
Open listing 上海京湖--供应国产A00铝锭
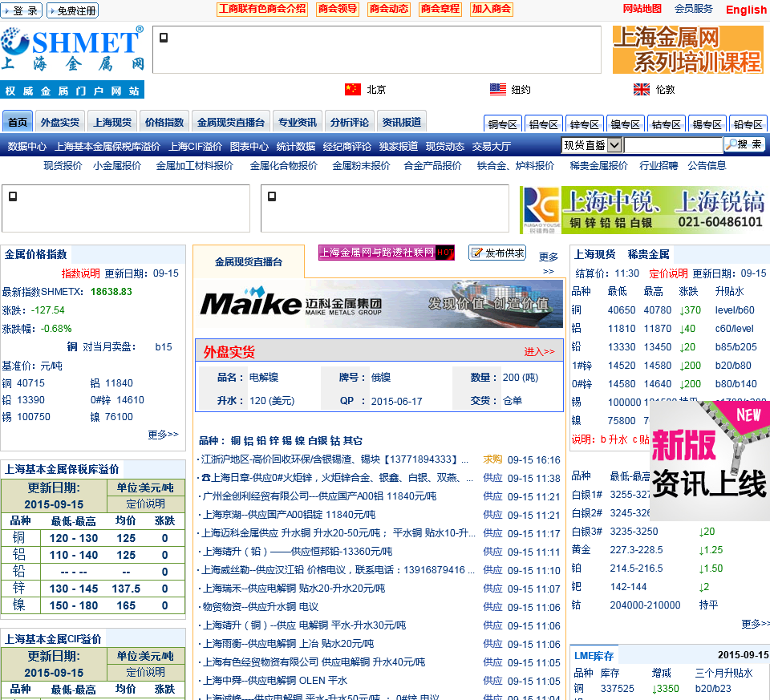coord(289,515)
